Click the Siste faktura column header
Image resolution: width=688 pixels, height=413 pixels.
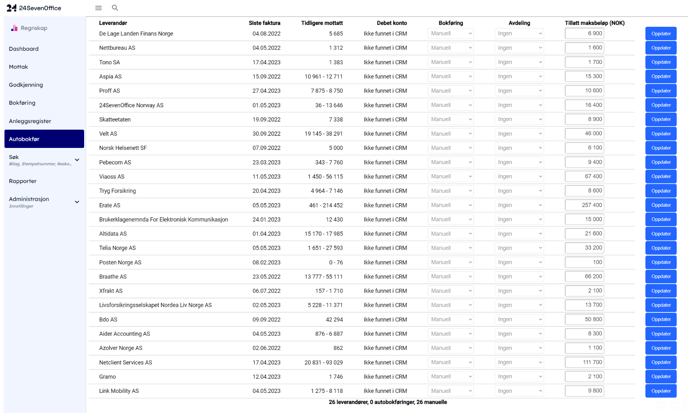264,23
